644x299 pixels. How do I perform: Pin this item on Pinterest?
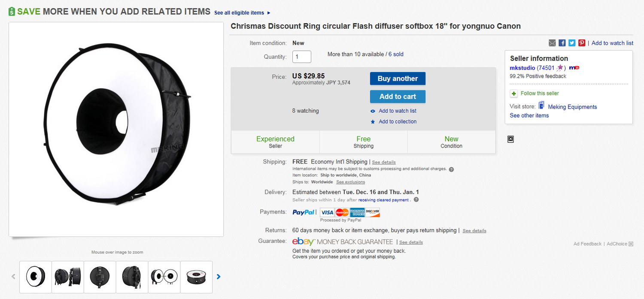pos(582,43)
